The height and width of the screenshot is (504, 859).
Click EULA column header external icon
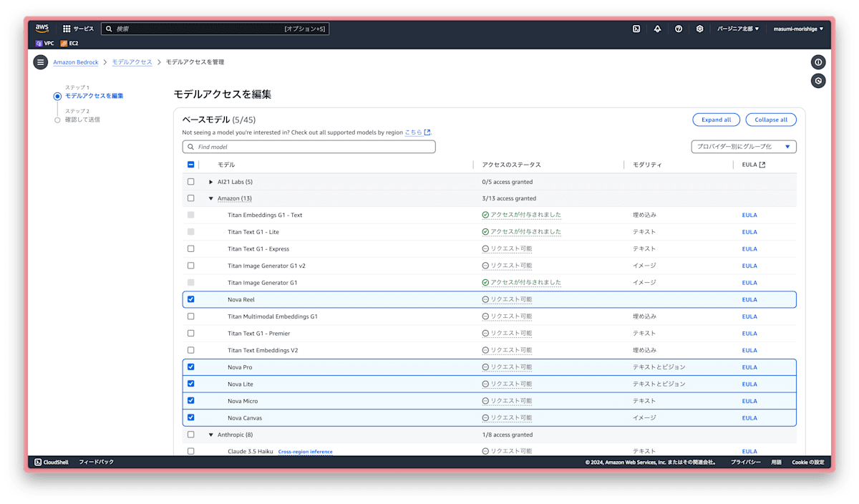click(762, 165)
